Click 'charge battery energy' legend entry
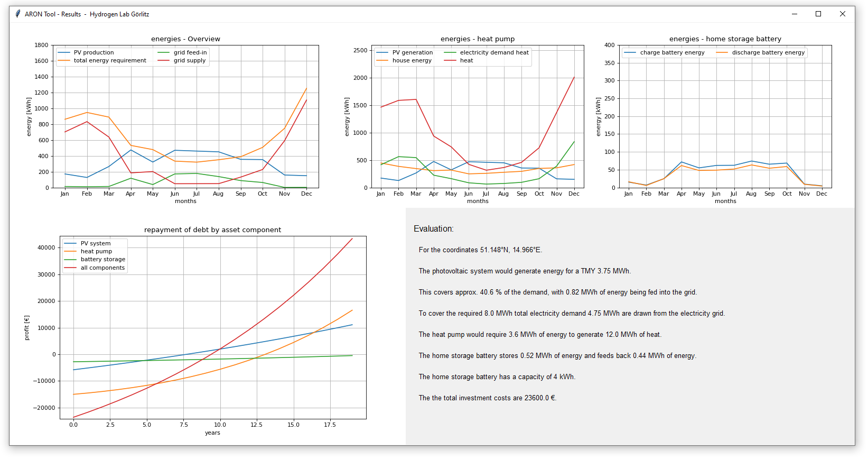Viewport: 868px width, 459px height. click(672, 53)
